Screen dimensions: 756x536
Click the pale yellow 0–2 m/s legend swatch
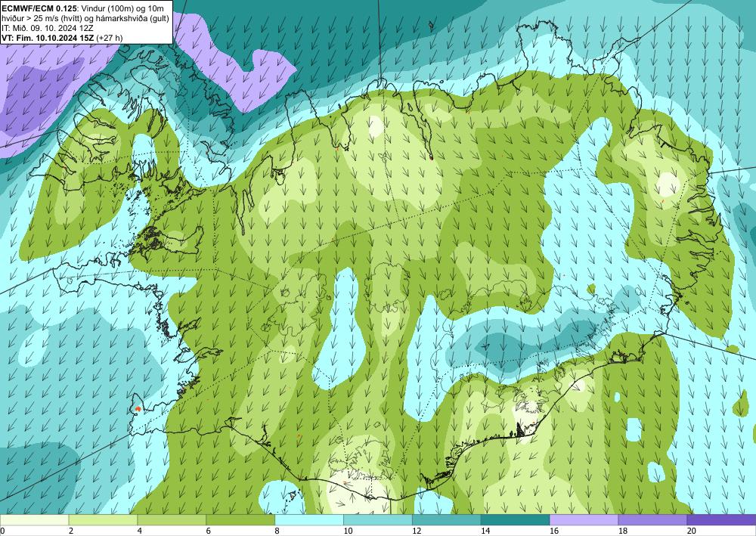coord(34,519)
